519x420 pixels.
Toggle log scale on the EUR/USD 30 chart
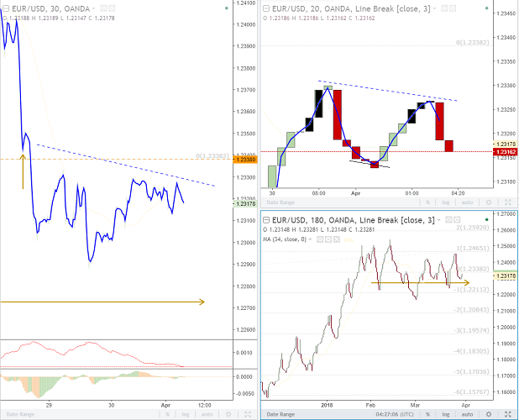186,414
